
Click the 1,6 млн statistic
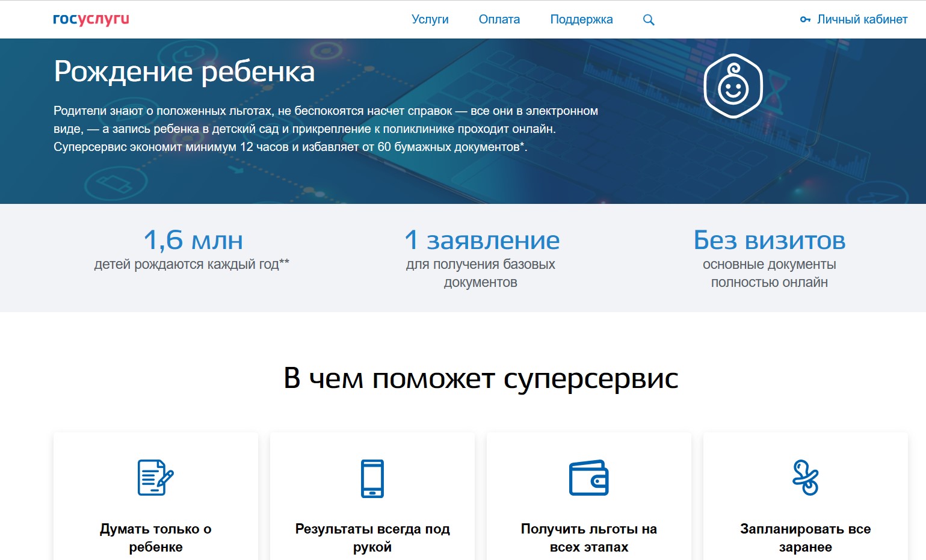(x=193, y=240)
